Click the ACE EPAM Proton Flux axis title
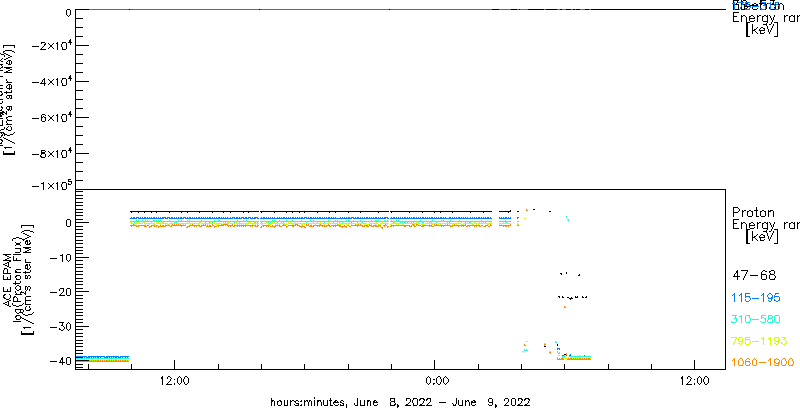The height and width of the screenshot is (410, 800). point(18,279)
